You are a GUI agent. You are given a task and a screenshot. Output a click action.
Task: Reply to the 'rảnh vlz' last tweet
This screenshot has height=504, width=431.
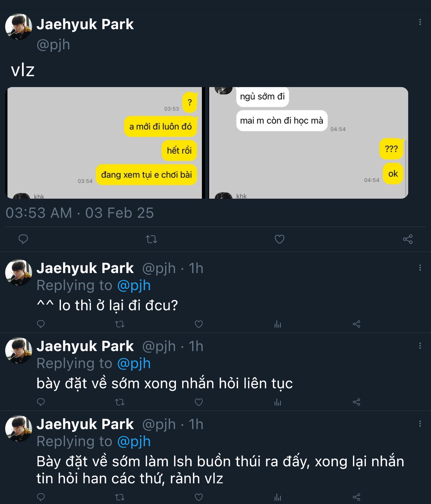tap(41, 497)
